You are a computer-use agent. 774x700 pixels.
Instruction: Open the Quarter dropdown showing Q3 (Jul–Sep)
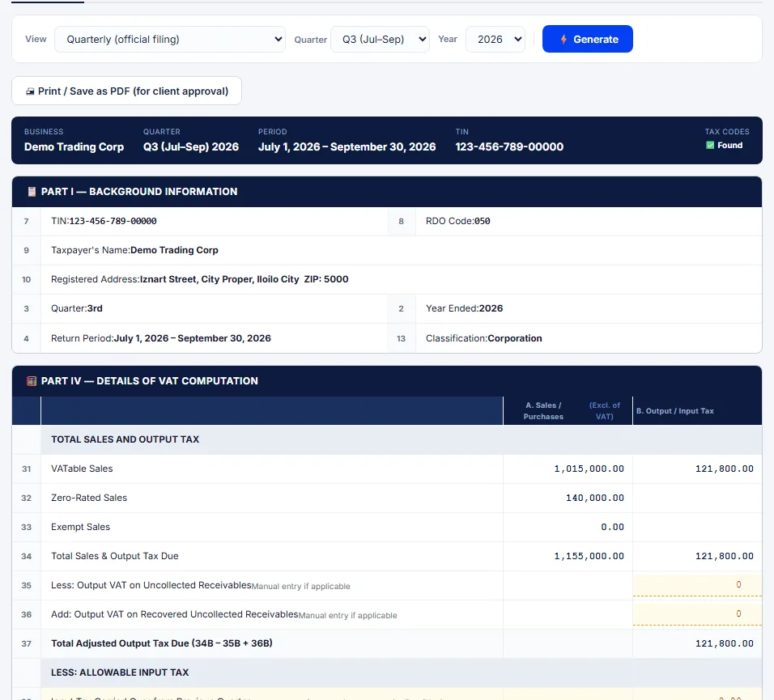380,40
